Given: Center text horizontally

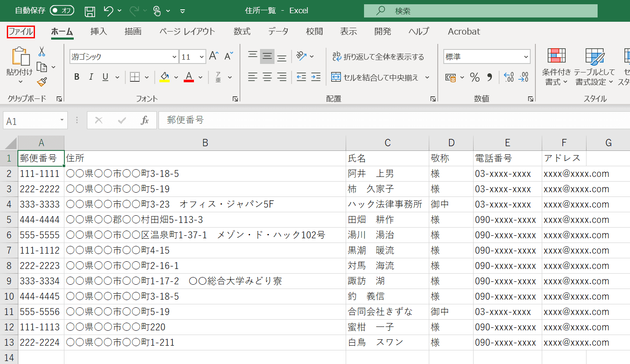Looking at the screenshot, I should click(x=267, y=77).
